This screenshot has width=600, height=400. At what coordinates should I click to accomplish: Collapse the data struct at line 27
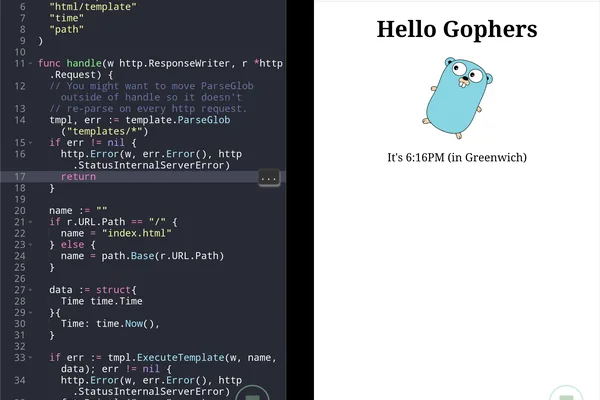[31, 290]
